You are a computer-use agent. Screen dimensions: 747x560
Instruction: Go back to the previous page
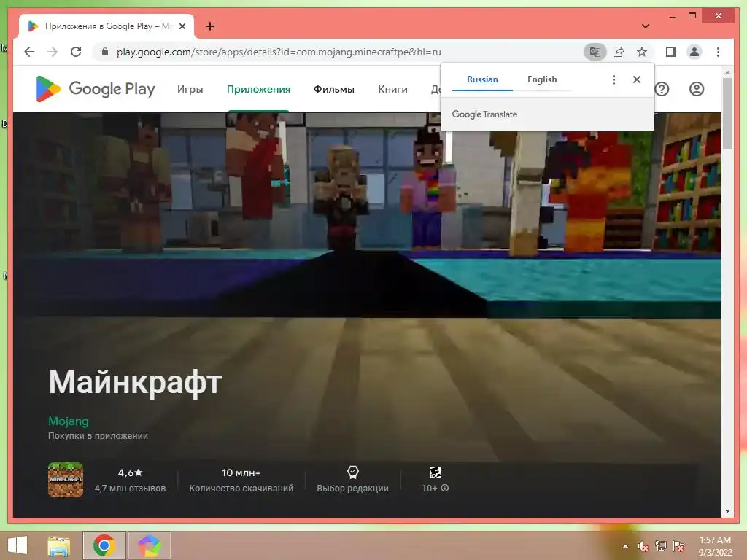pyautogui.click(x=29, y=52)
